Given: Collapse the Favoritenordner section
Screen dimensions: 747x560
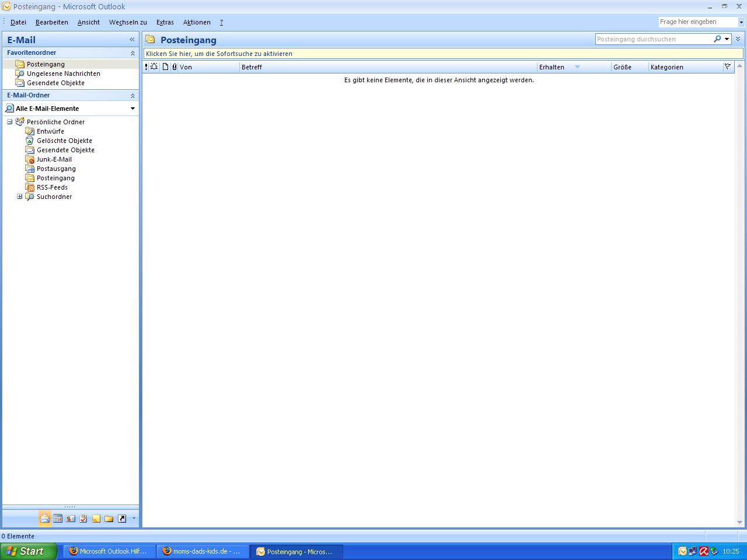Looking at the screenshot, I should coord(132,53).
